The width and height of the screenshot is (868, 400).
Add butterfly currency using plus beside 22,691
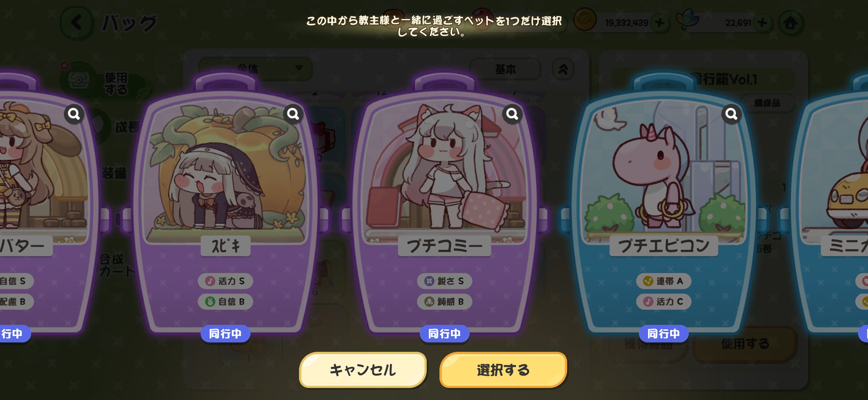[x=762, y=23]
